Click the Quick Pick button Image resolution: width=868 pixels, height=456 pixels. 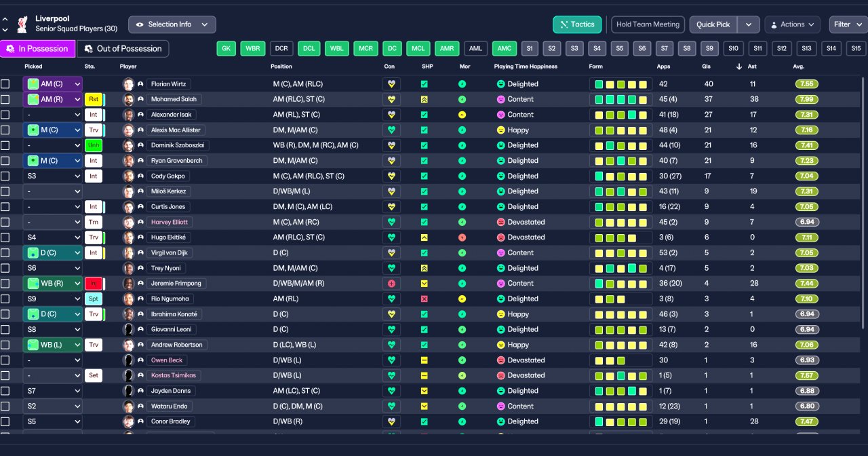(x=713, y=24)
